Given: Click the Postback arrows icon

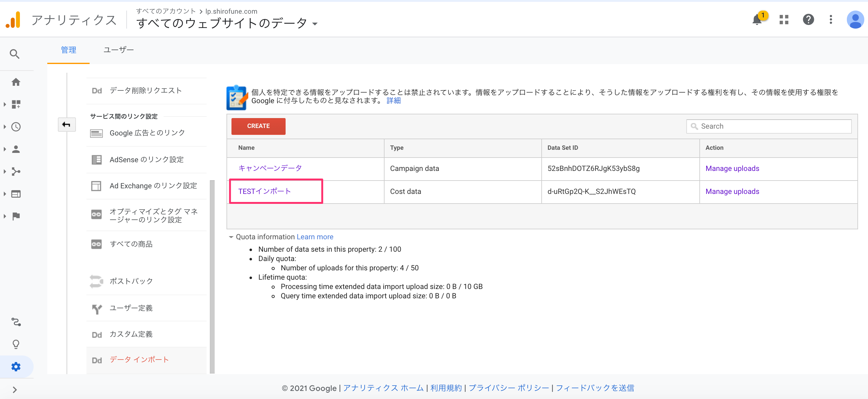Looking at the screenshot, I should coord(96,281).
